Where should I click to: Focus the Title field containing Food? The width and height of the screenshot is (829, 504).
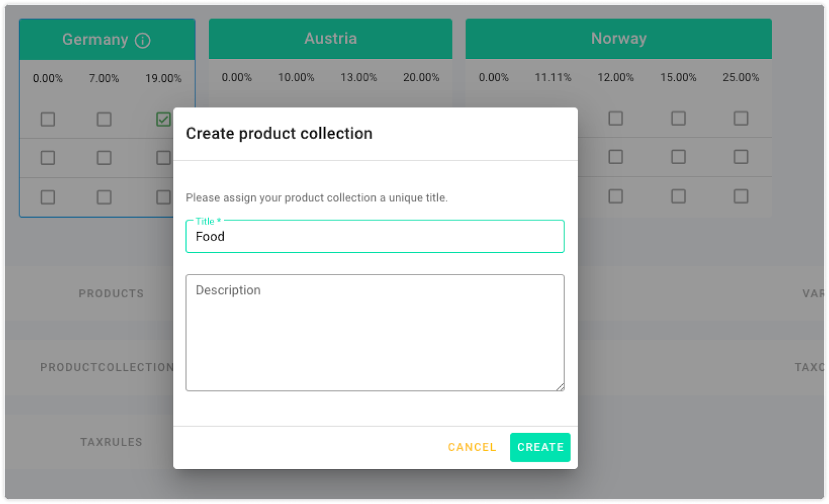click(x=375, y=236)
